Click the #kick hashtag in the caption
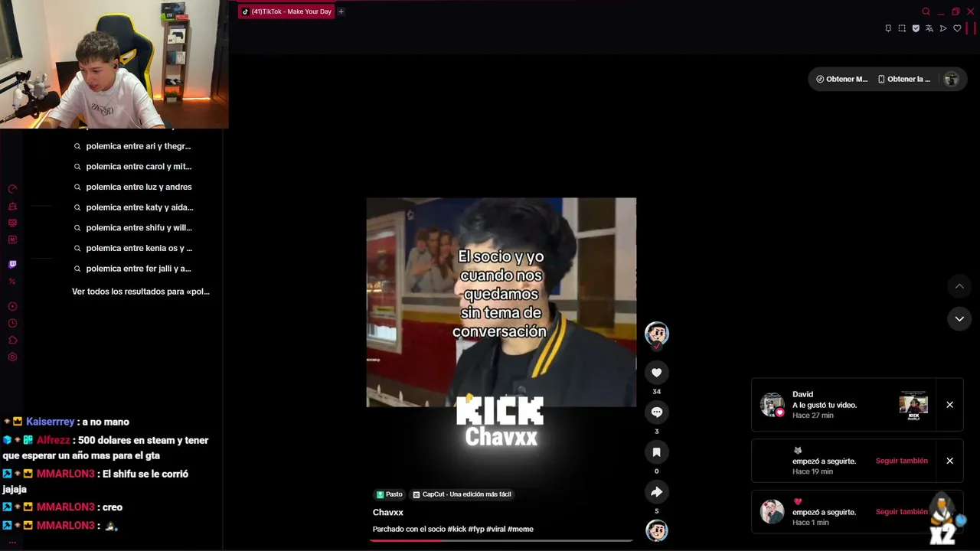The height and width of the screenshot is (551, 980). [457, 530]
